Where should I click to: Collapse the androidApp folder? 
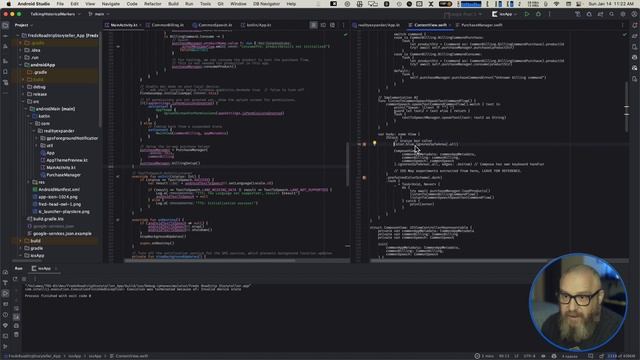(20, 65)
